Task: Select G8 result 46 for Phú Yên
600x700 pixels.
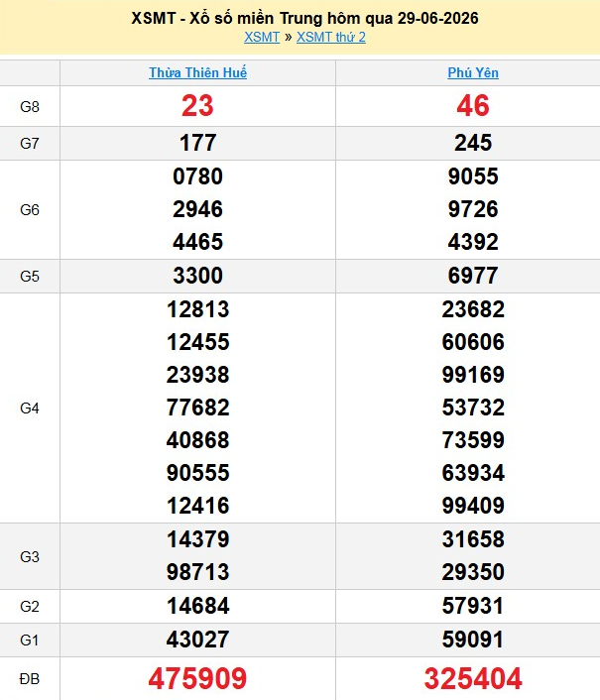Action: [473, 106]
